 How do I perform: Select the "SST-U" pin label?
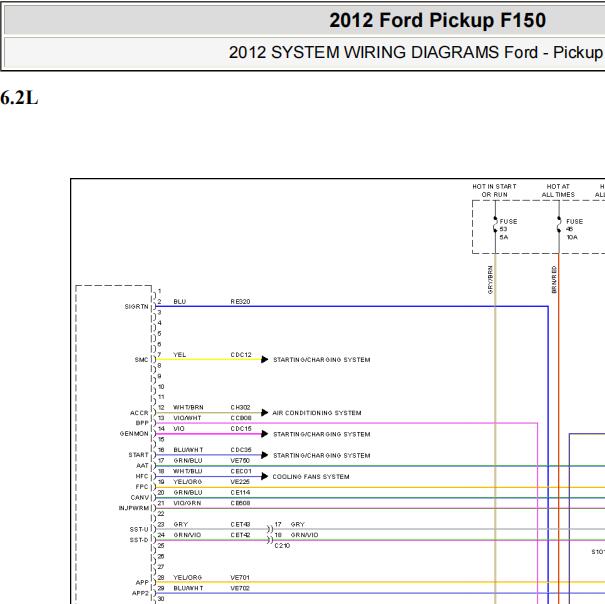pyautogui.click(x=139, y=530)
